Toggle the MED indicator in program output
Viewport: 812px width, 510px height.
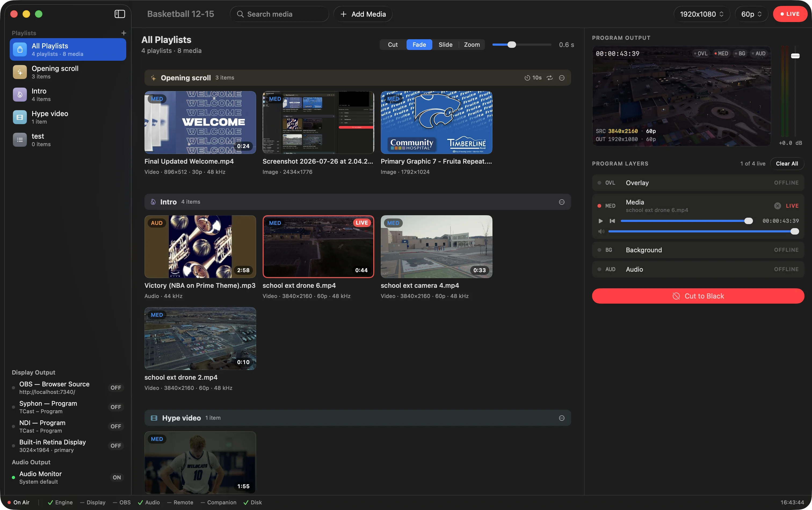click(721, 53)
